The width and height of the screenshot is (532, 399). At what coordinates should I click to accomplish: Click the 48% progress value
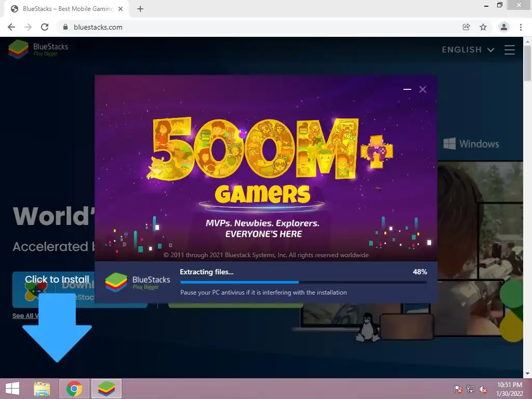tap(420, 272)
